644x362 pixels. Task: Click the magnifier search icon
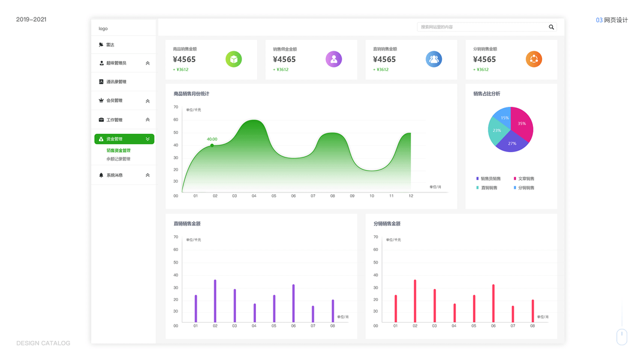(551, 27)
